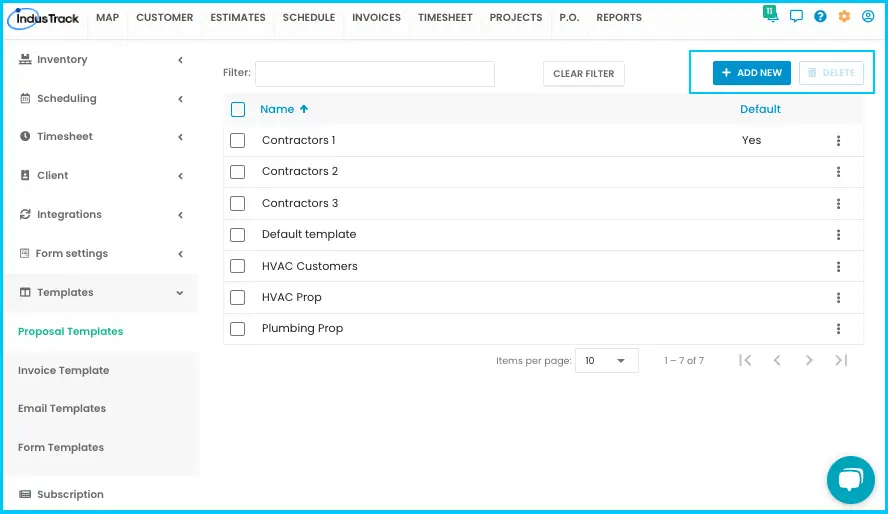Open the Items per page dropdown
The height and width of the screenshot is (514, 888).
607,361
